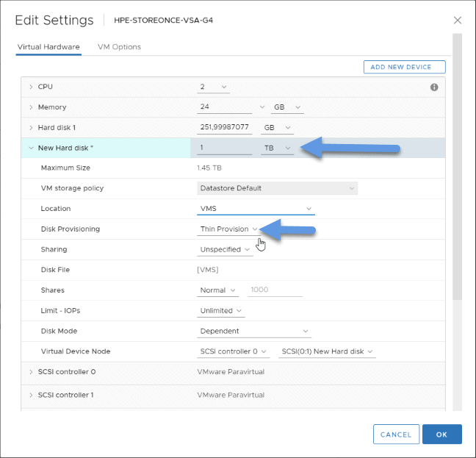Expand SCSI controller 1 row

31,395
